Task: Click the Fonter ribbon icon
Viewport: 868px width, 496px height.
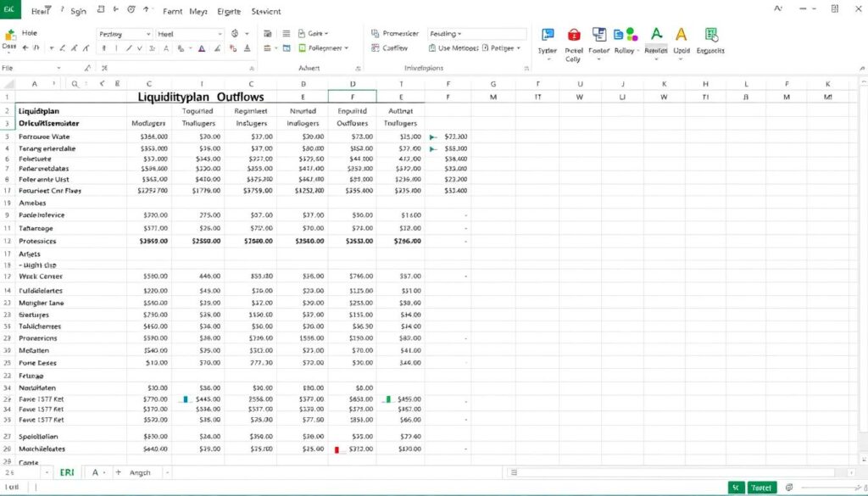Action: [x=599, y=35]
